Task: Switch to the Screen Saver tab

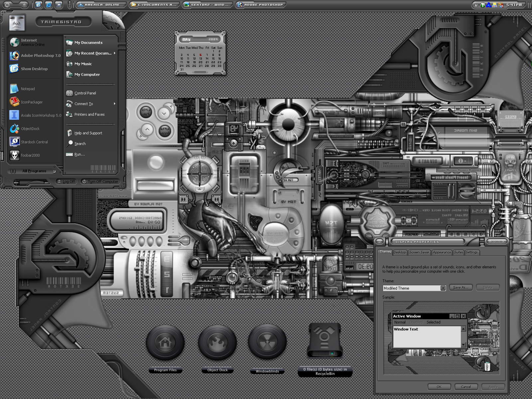Action: click(x=419, y=252)
